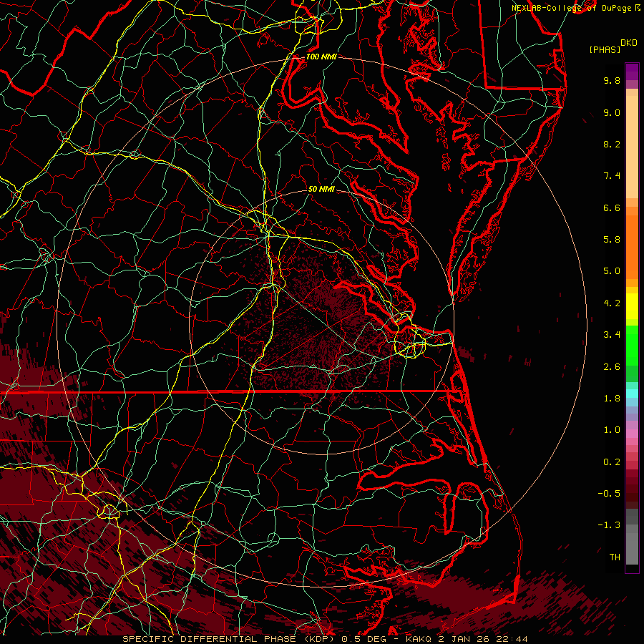Viewport: 644px width, 644px height.
Task: Click the 7.4 value on the legend
Action: pyautogui.click(x=612, y=176)
